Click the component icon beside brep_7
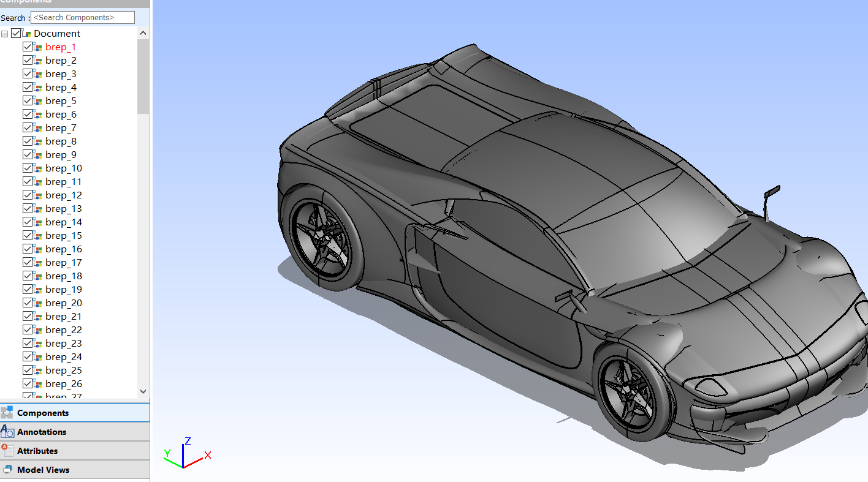 point(38,127)
